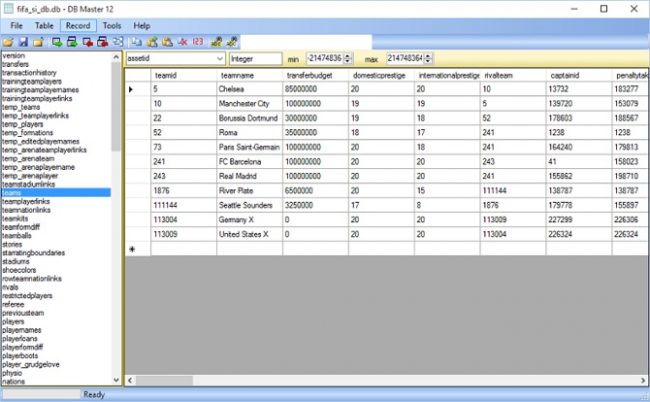The height and width of the screenshot is (402, 650).
Task: Decrease the min value with down arrow
Action: click(348, 61)
